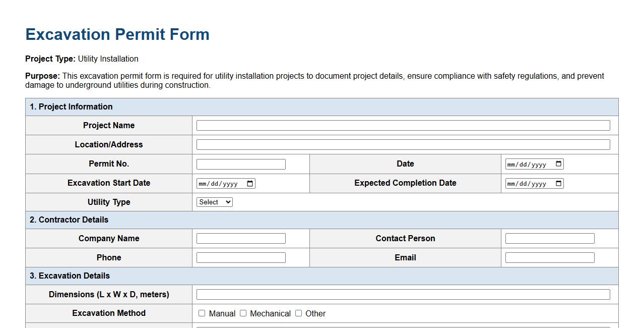Viewport: 644px width, 328px height.
Task: Check the Manual excavation method box
Action: click(202, 313)
